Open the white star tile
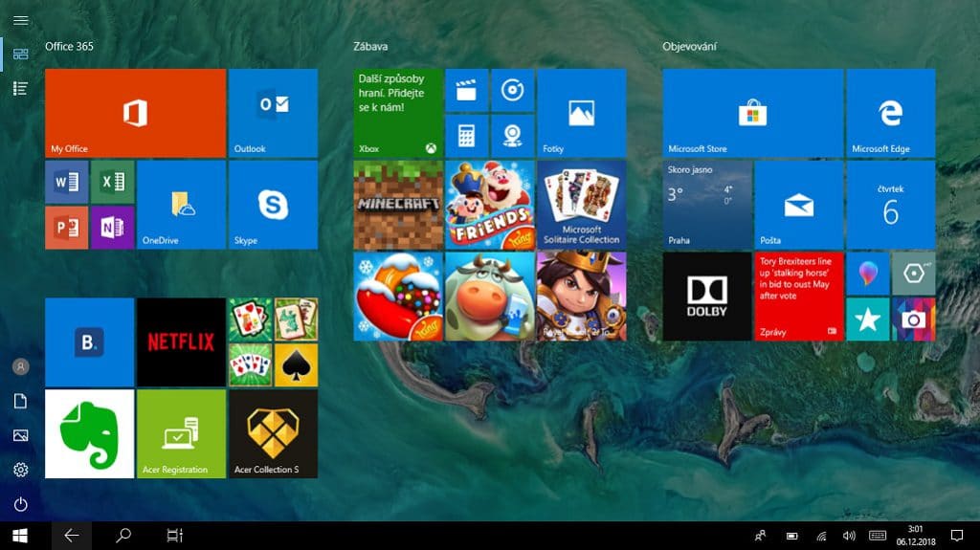Viewport: 980px width, 550px height. pyautogui.click(x=867, y=319)
